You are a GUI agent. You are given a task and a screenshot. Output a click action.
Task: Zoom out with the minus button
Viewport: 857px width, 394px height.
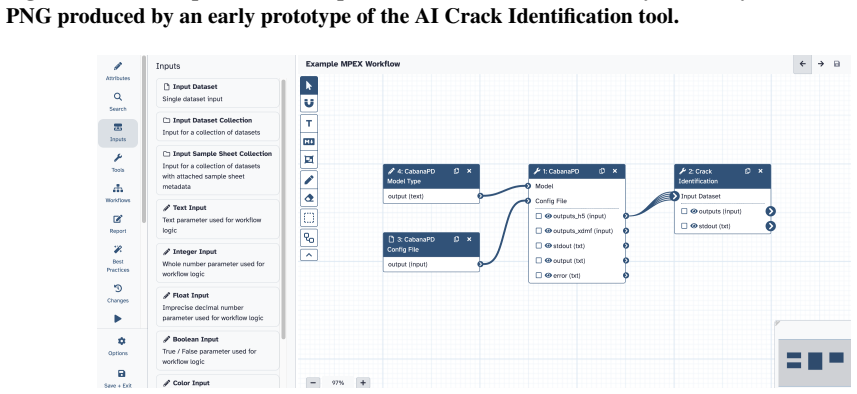[313, 383]
